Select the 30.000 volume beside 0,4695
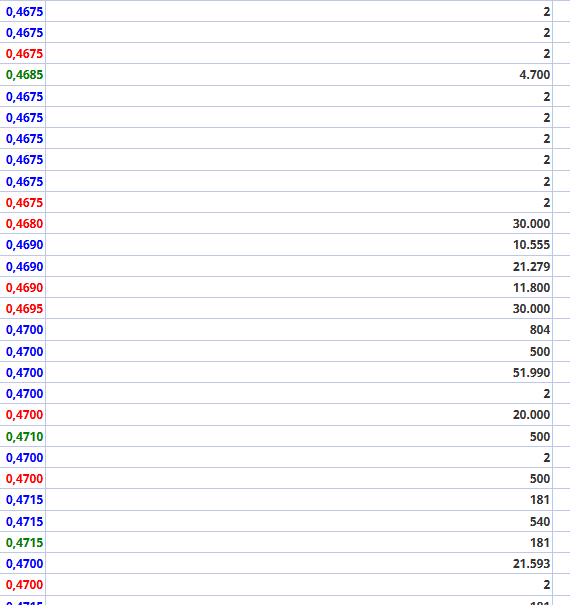Viewport: 570px width, 605px height. [x=299, y=309]
